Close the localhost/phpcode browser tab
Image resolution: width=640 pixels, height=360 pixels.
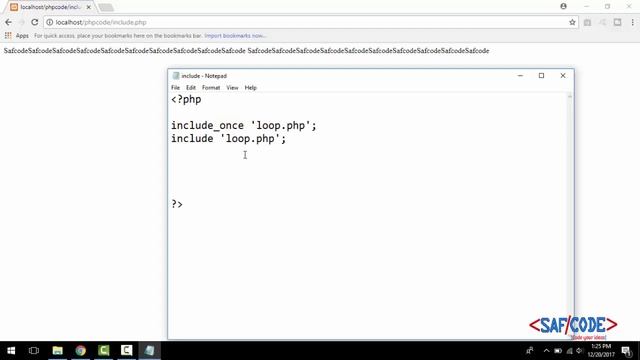[x=89, y=7]
